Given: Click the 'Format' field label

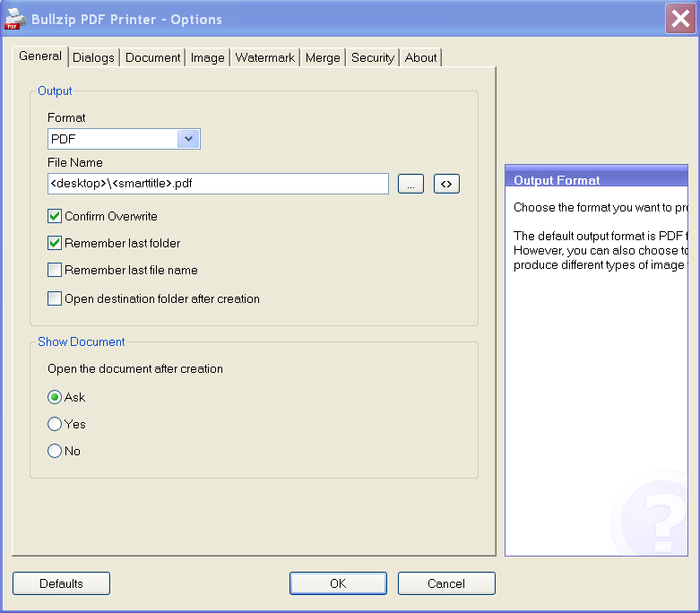Looking at the screenshot, I should (x=66, y=118).
